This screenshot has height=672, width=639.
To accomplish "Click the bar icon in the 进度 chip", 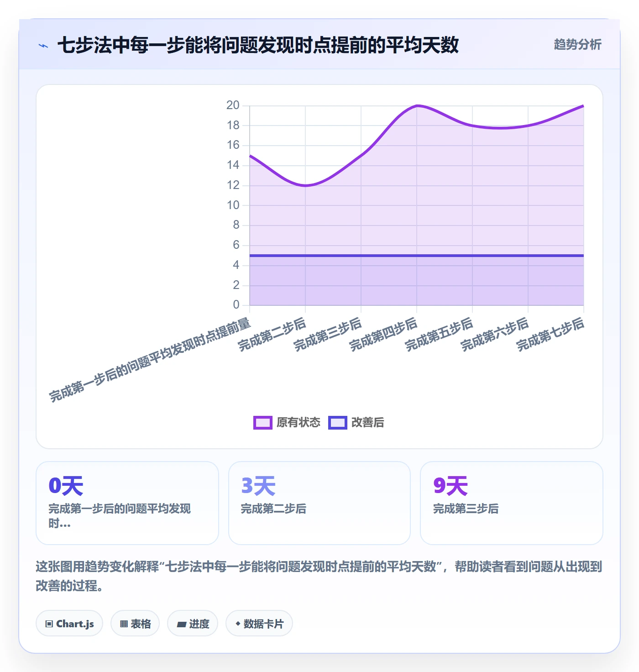I will (182, 624).
